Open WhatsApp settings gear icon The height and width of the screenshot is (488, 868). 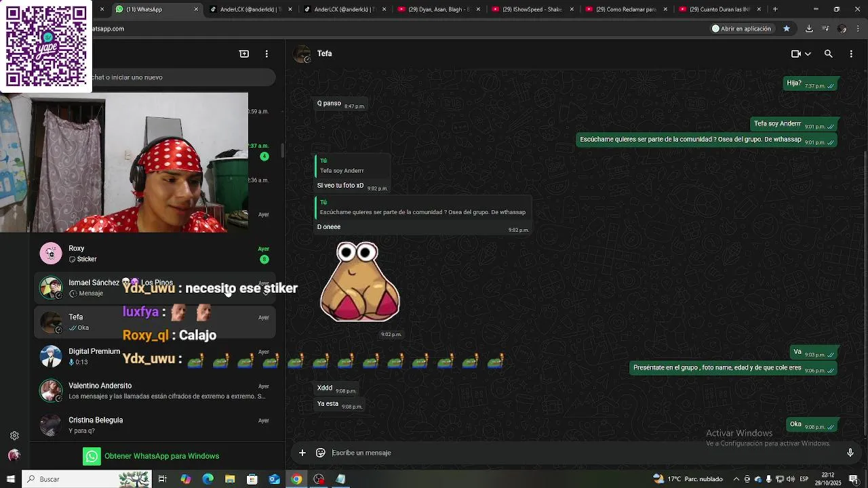pos(14,436)
